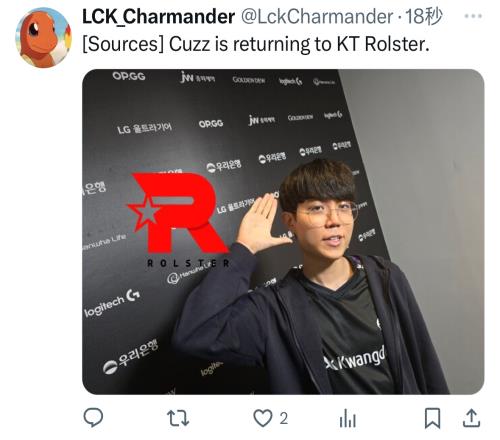The height and width of the screenshot is (440, 500).
Task: Click the largest OP.GG logo on the backdrop
Action: point(129,76)
